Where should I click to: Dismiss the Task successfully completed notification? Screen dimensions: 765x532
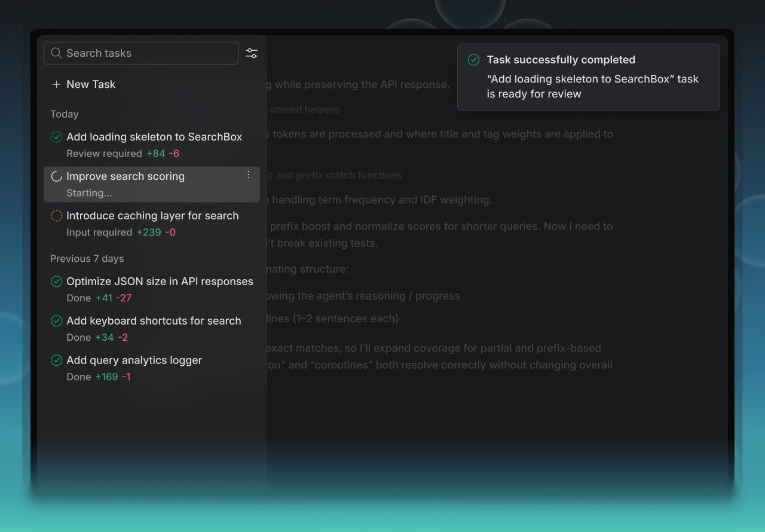click(x=588, y=77)
